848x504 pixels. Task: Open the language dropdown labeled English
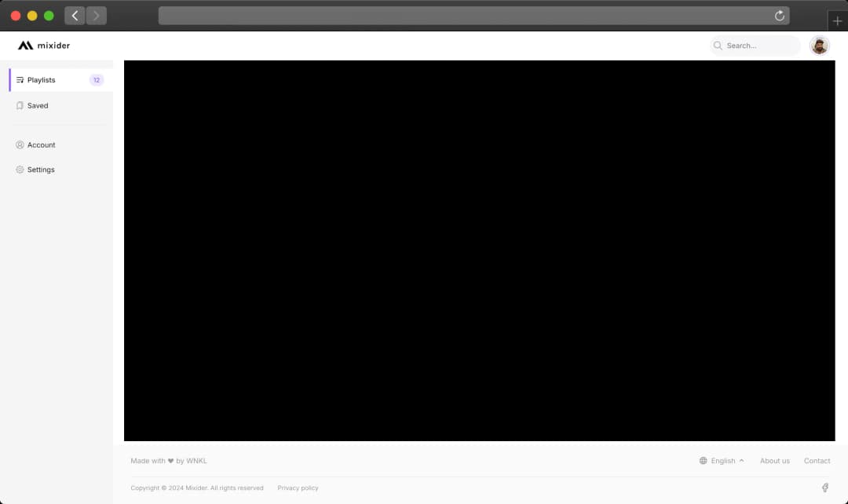pos(722,461)
